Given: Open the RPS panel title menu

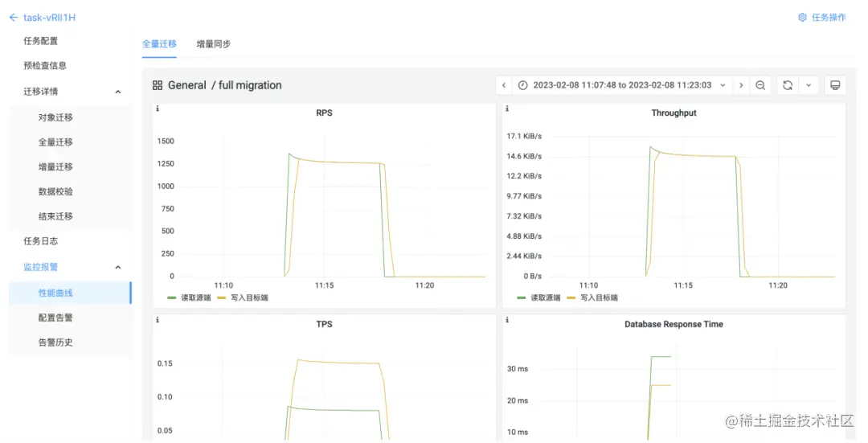Looking at the screenshot, I should coord(325,113).
